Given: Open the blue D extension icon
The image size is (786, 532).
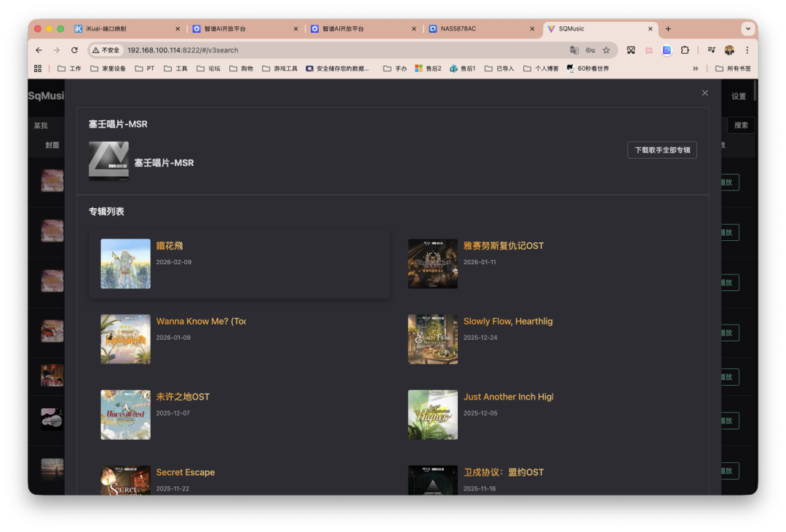Looking at the screenshot, I should pyautogui.click(x=666, y=50).
